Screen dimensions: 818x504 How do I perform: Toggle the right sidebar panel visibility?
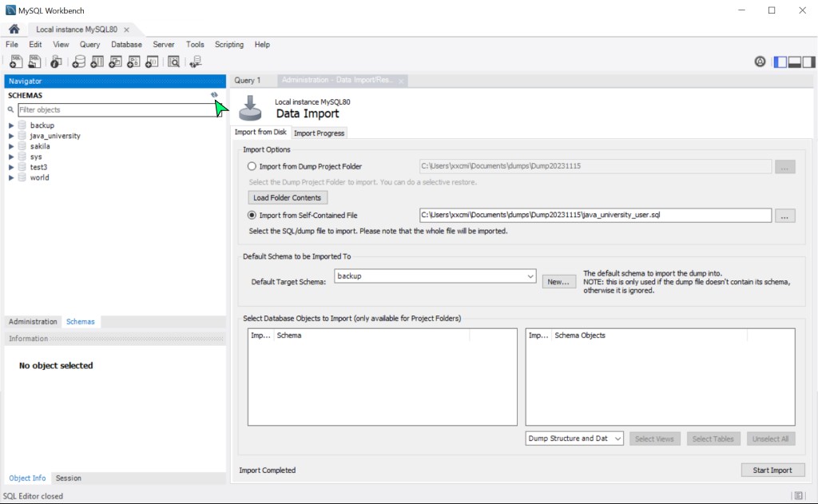[808, 62]
